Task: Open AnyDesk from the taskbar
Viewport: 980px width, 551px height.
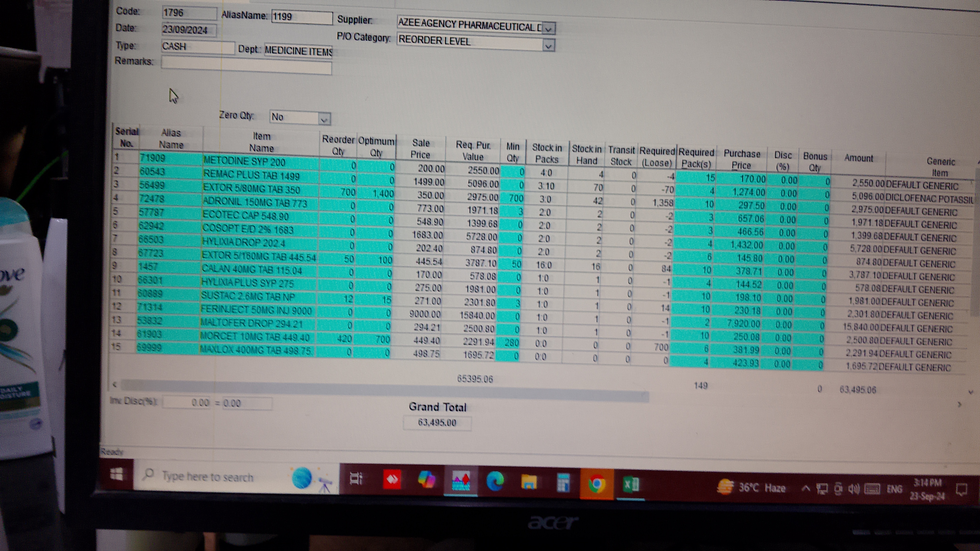Action: coord(392,480)
